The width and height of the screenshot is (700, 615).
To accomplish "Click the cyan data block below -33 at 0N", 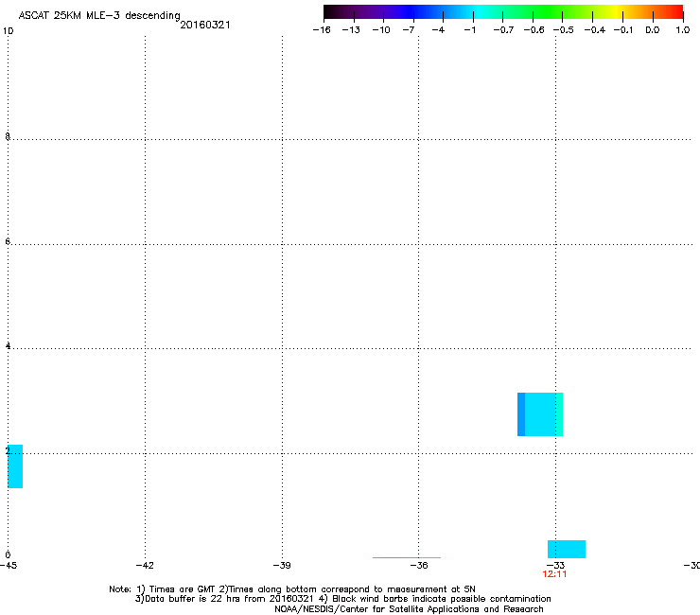I will click(567, 549).
